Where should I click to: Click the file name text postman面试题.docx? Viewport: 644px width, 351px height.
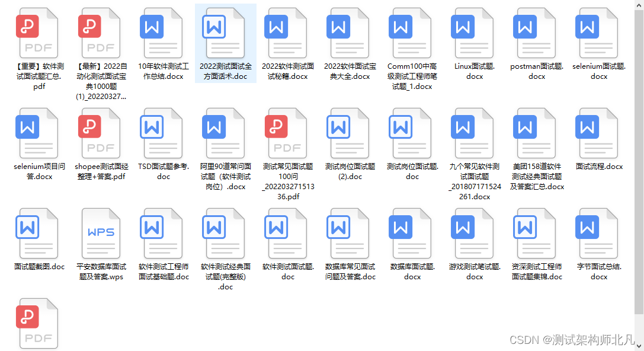tap(537, 71)
